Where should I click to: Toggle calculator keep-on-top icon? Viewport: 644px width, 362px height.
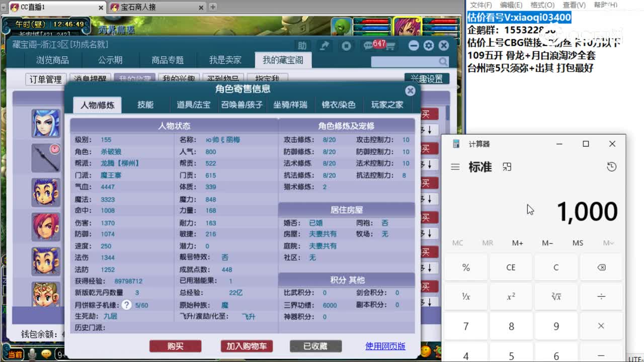click(507, 166)
